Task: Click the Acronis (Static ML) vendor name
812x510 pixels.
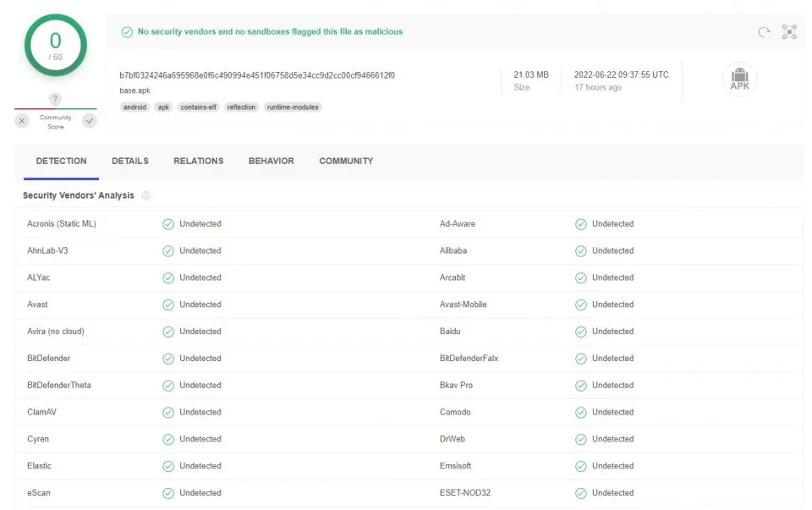Action: [x=62, y=224]
